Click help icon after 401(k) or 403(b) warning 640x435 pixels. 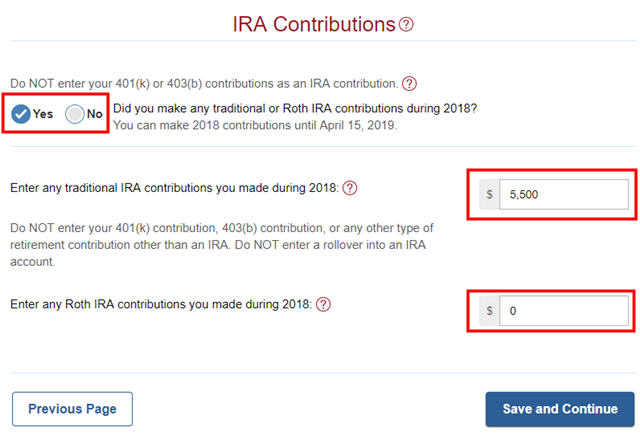pyautogui.click(x=409, y=84)
